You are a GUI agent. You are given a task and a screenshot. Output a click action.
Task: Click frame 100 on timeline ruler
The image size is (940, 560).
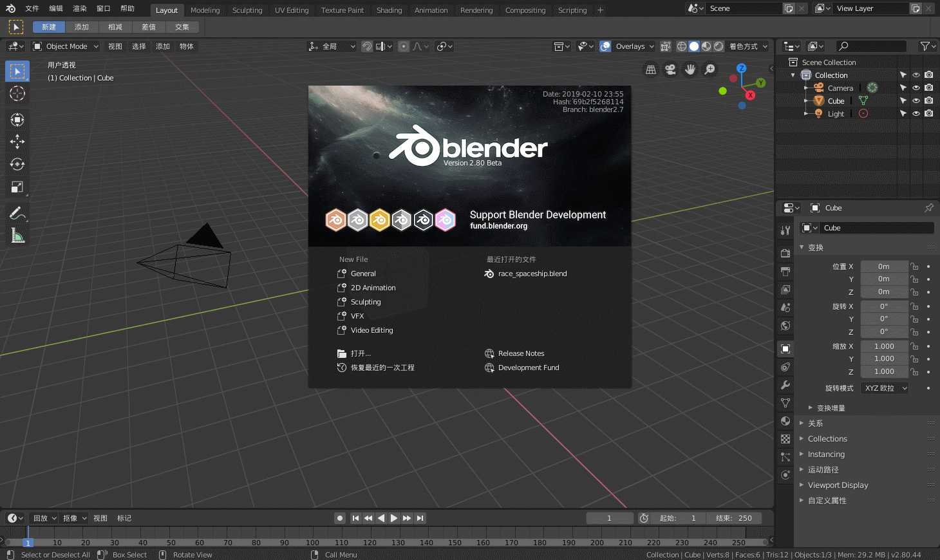click(312, 543)
